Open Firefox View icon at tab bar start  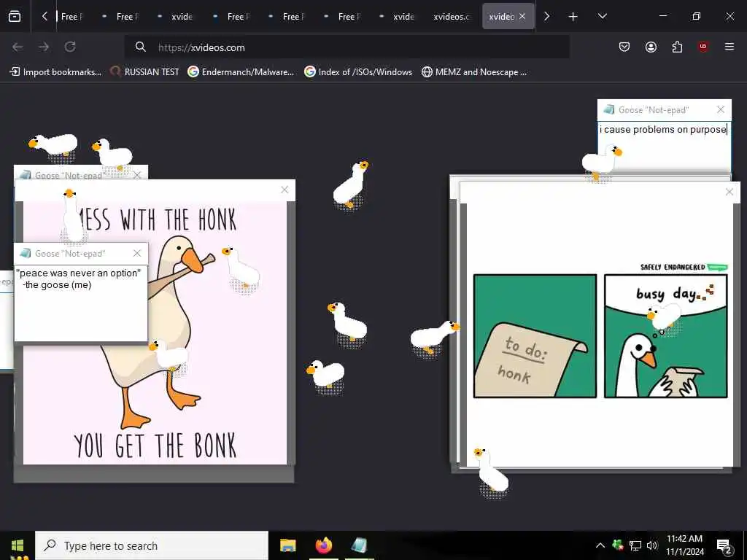pyautogui.click(x=15, y=16)
